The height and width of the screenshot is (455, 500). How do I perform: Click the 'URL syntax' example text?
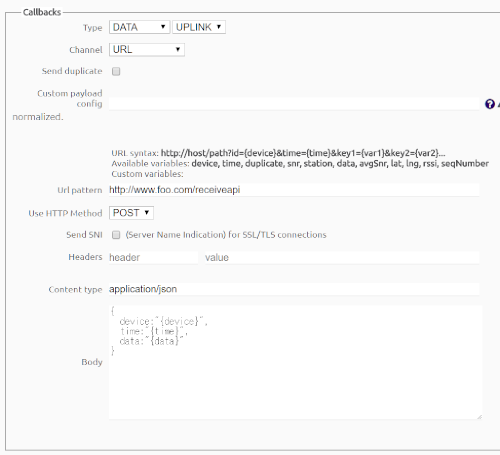[278, 153]
